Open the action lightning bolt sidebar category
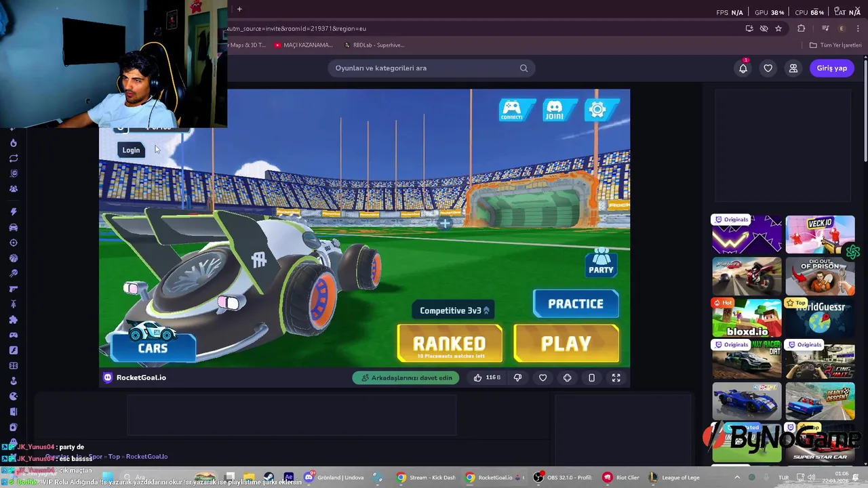Image resolution: width=868 pixels, height=488 pixels. point(14,212)
